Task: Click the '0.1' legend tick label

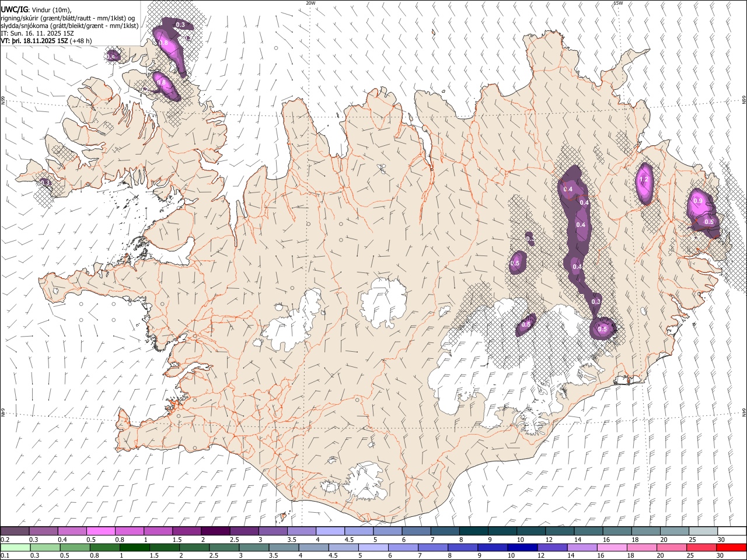Action: pos(5,556)
